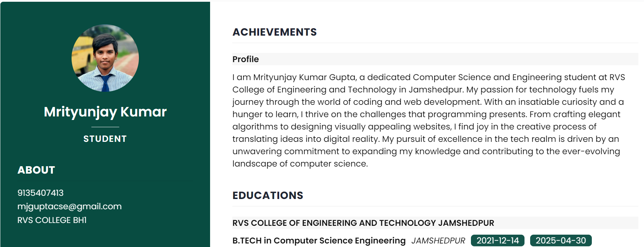Click the name Mrityunjay Kumar heading
Viewport: 644px width, 247px height.
(x=105, y=112)
